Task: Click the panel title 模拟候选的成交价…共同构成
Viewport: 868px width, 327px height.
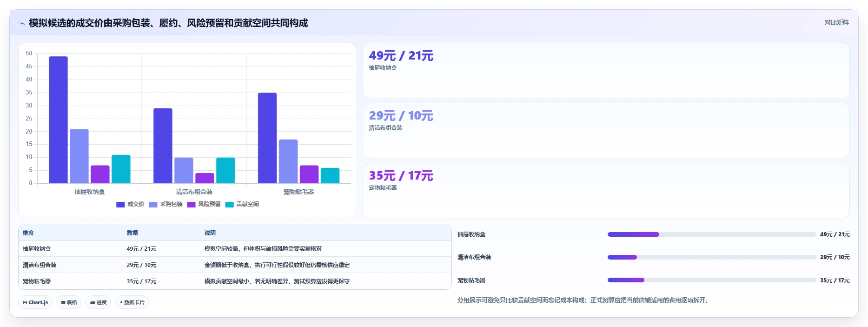Action: [168, 23]
